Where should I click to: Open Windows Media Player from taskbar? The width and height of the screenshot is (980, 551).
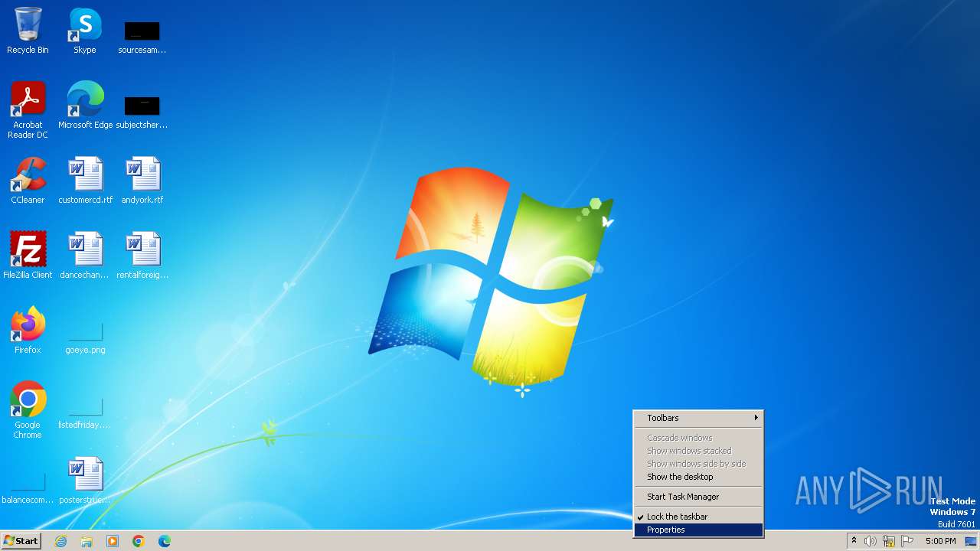pyautogui.click(x=113, y=541)
